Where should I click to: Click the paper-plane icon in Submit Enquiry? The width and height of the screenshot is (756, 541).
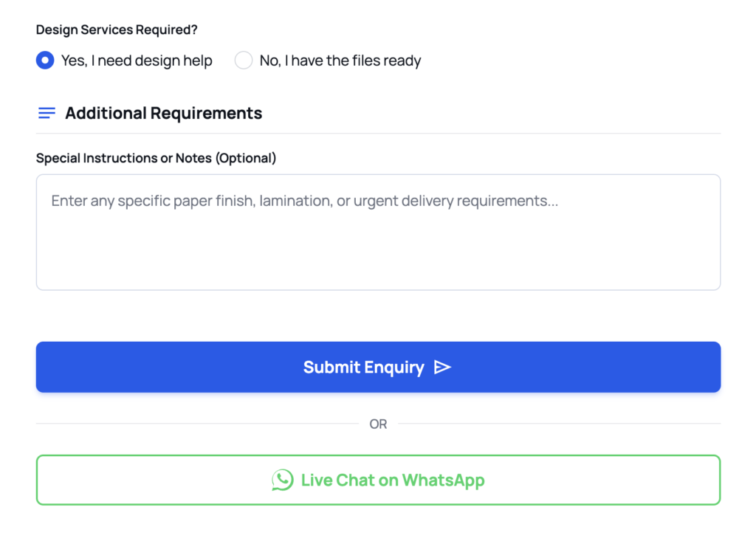(x=442, y=368)
